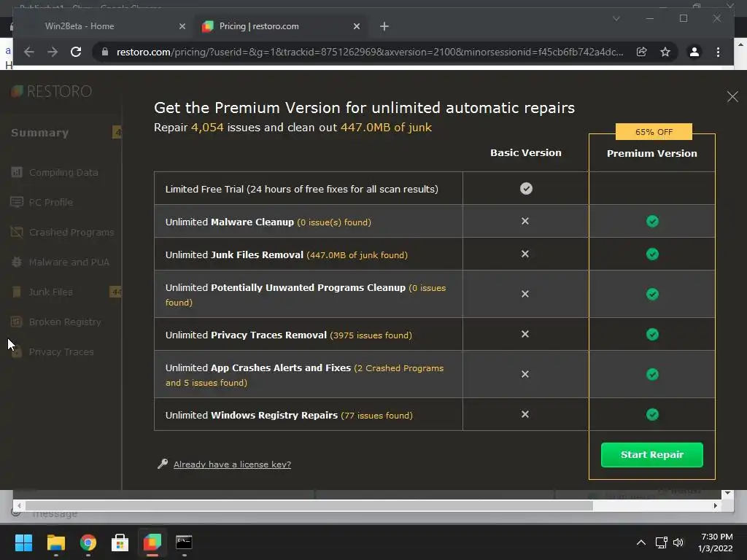Open Chrome's three-dot menu
Image resolution: width=747 pixels, height=560 pixels.
718,52
